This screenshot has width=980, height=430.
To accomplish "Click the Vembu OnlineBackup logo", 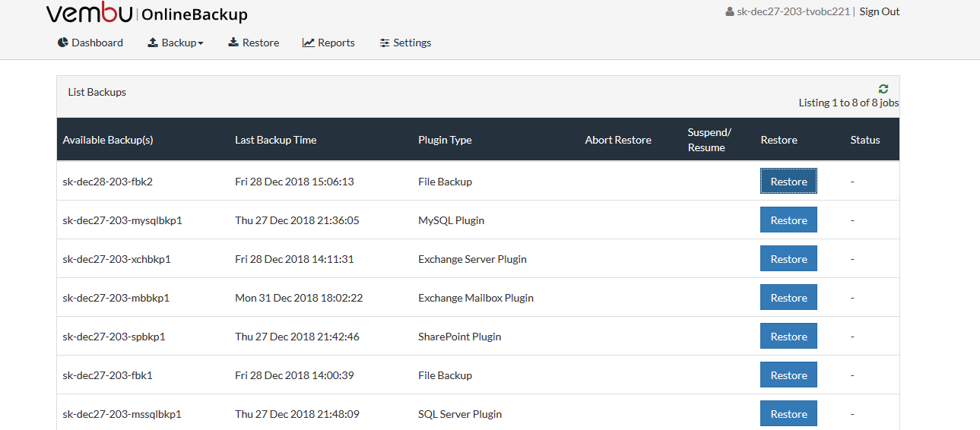I will (x=147, y=14).
